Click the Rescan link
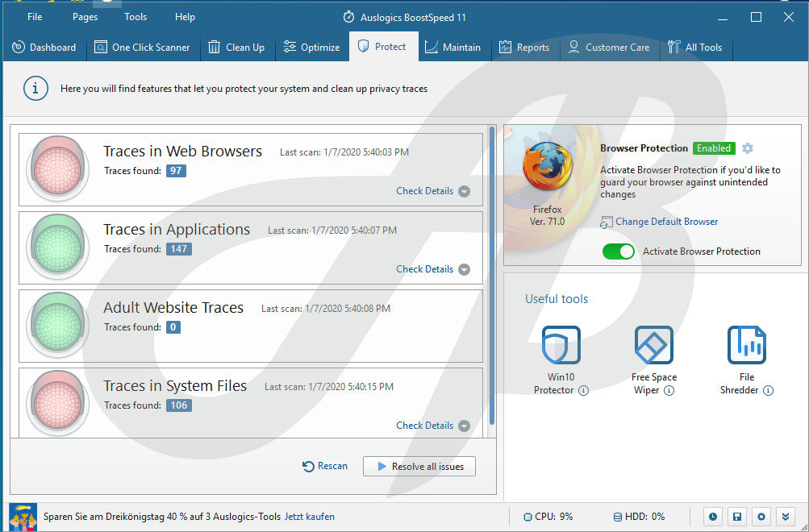Image resolution: width=809 pixels, height=532 pixels. [325, 466]
